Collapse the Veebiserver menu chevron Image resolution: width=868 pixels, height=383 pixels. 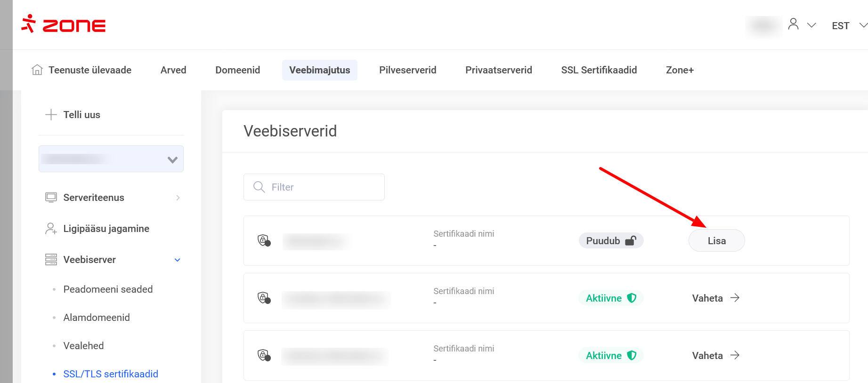(x=178, y=260)
